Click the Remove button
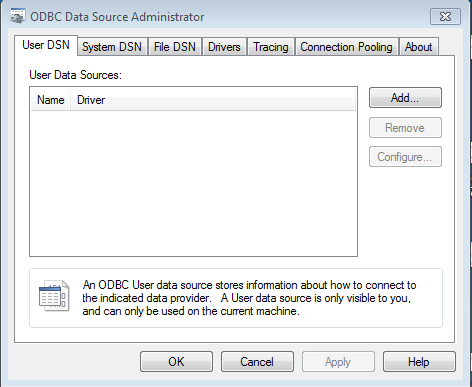Viewport: 472px width, 387px height. click(405, 128)
